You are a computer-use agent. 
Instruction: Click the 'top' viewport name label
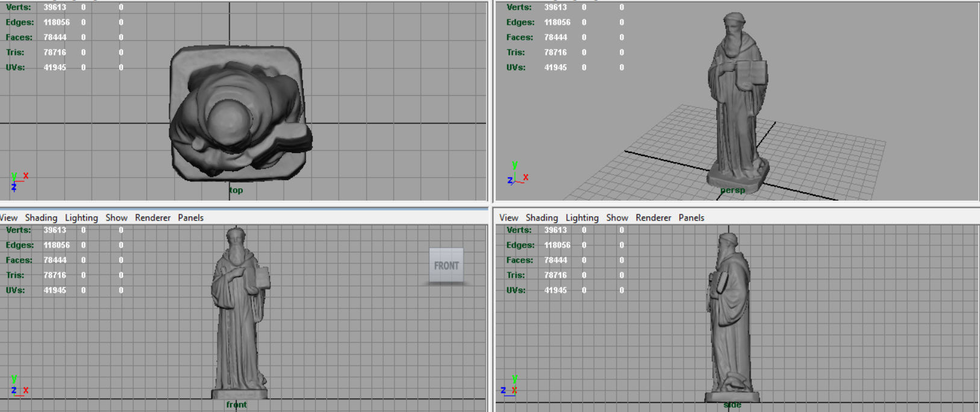[236, 190]
